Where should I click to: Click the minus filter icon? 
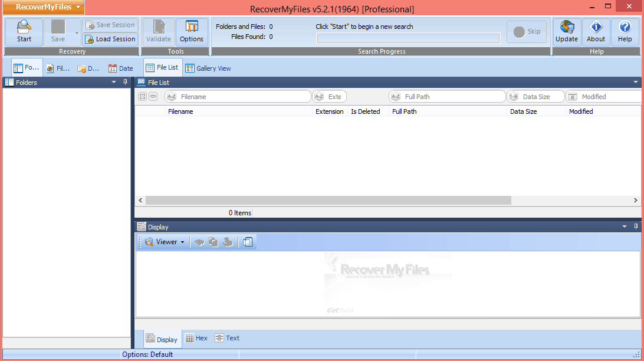tap(153, 97)
